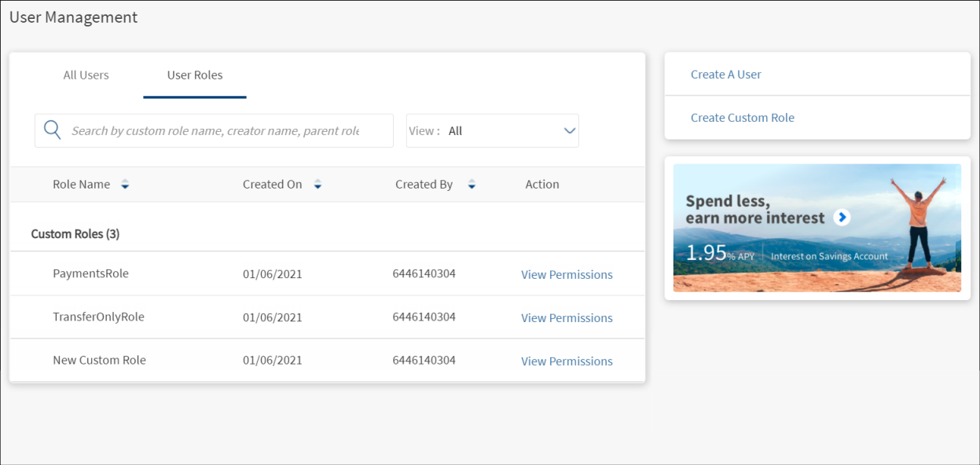Focus the custom role search field
This screenshot has height=465, width=980.
pos(215,131)
